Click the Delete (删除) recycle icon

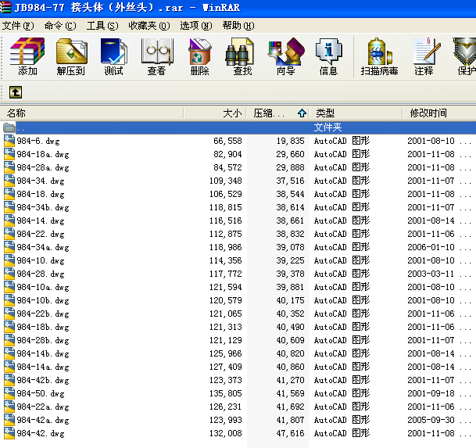[x=199, y=52]
